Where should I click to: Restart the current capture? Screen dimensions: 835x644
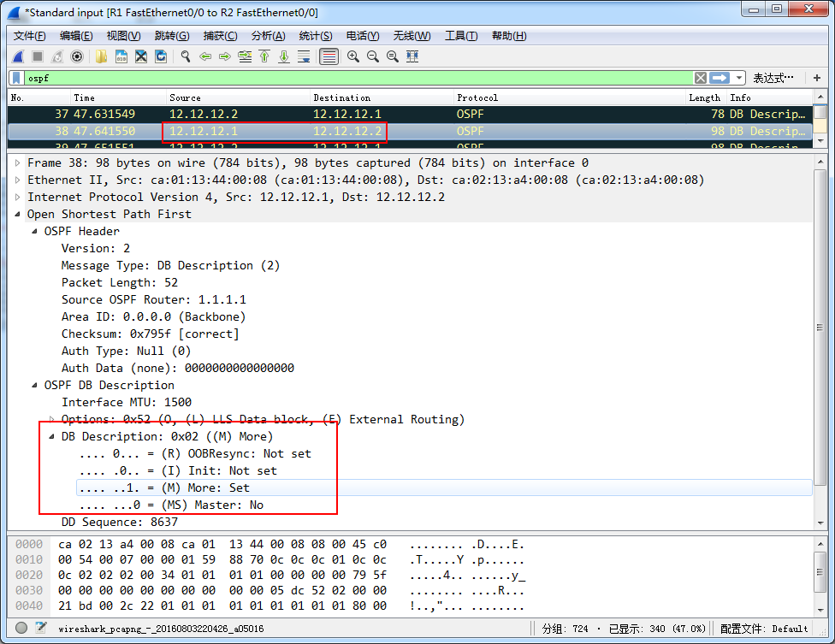point(57,56)
